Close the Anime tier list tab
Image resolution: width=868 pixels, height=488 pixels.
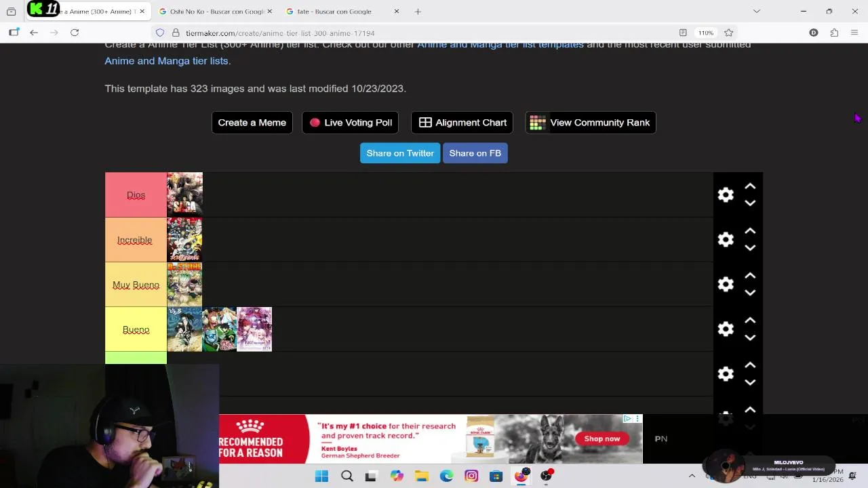(142, 12)
